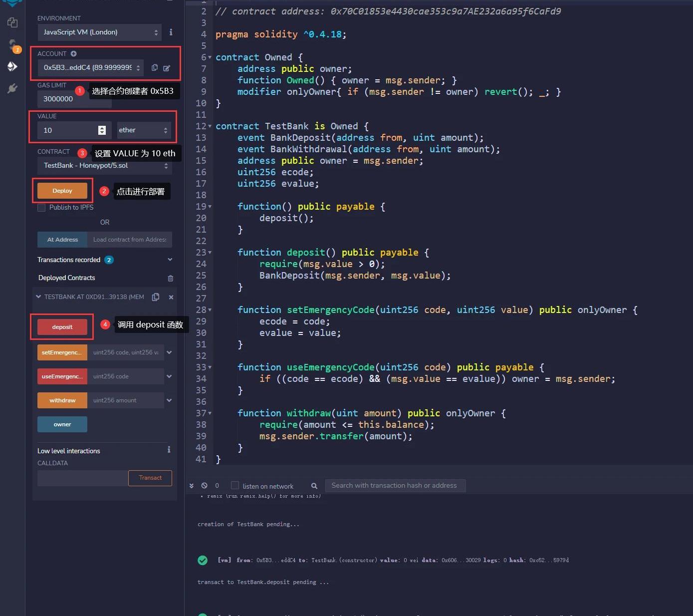Focus the GAS LIMIT input field
Image resolution: width=693 pixels, height=616 pixels.
click(74, 99)
